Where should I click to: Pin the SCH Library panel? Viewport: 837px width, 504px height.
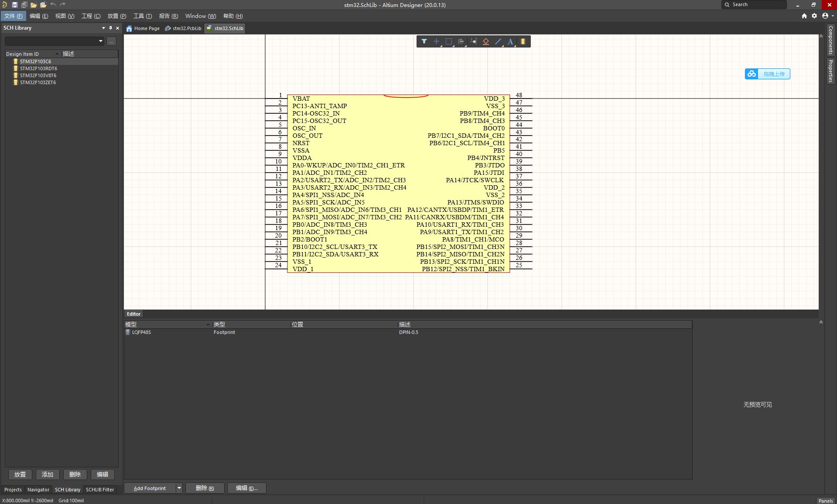(110, 28)
